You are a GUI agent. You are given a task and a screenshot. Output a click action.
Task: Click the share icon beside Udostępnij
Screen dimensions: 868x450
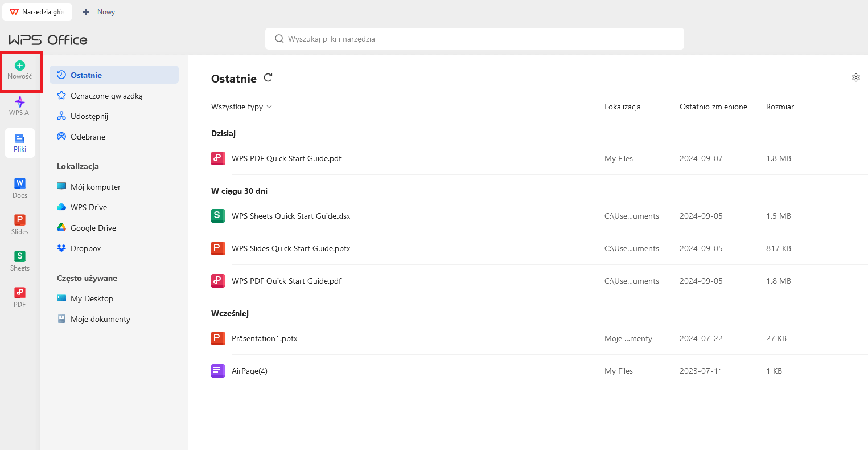[61, 116]
